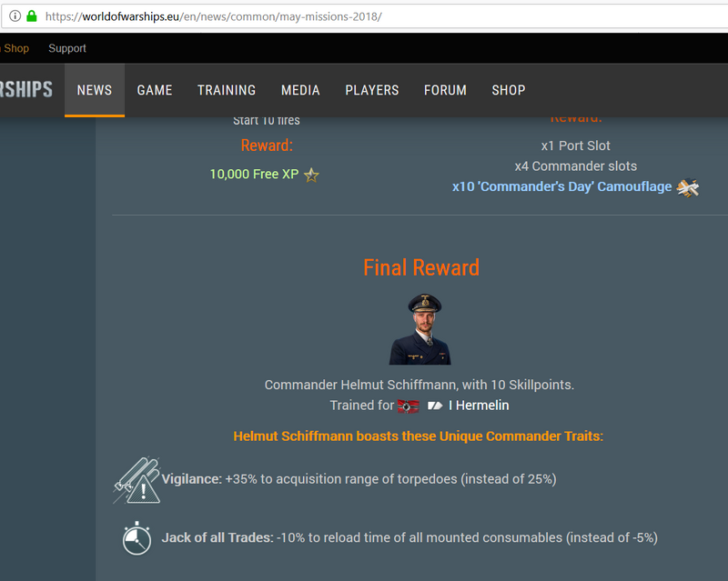Click the orange Reward: label above Free XP
Viewport: 728px width, 581px height.
click(x=267, y=145)
